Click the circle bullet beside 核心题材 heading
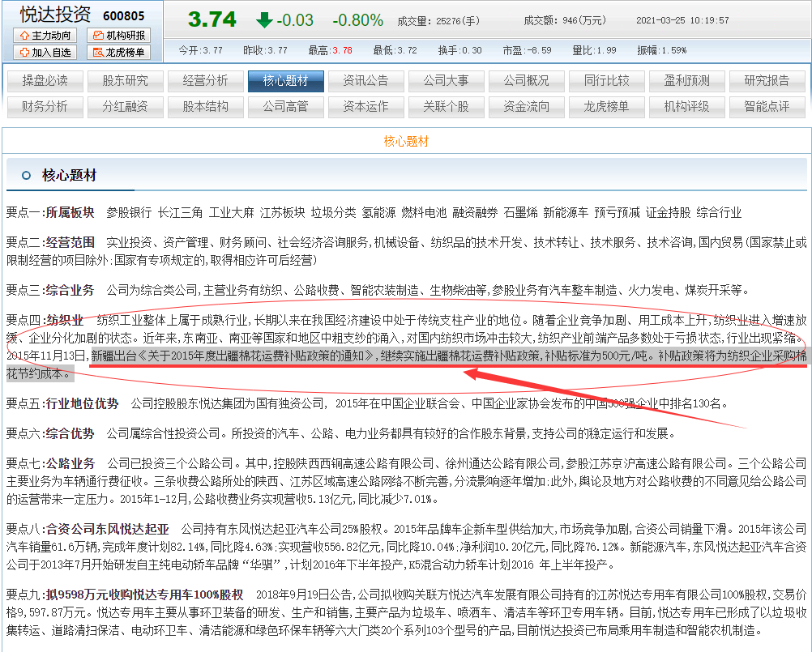The width and height of the screenshot is (812, 652). click(x=27, y=176)
